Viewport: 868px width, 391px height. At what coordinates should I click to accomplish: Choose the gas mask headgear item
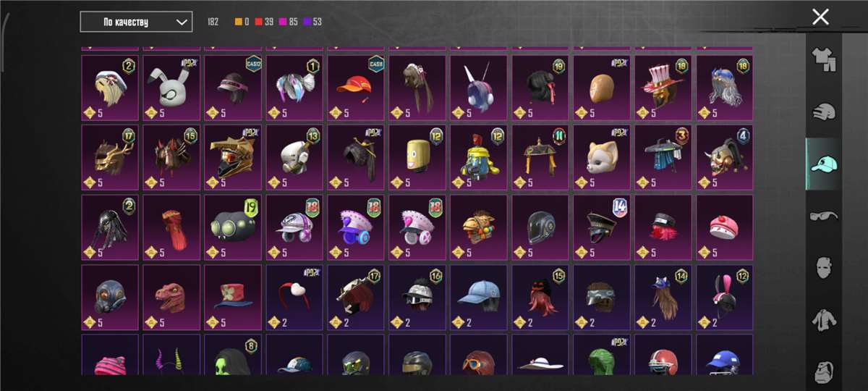(x=110, y=297)
